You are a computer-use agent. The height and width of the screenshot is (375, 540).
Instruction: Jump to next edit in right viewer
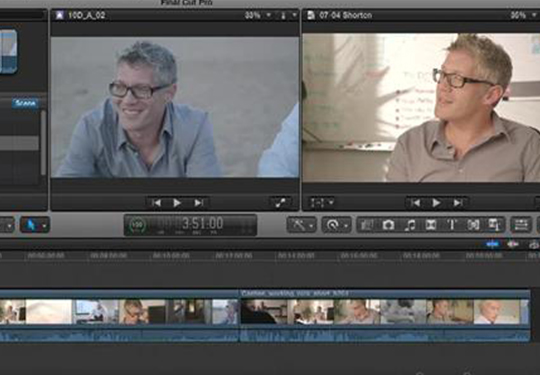tap(458, 203)
